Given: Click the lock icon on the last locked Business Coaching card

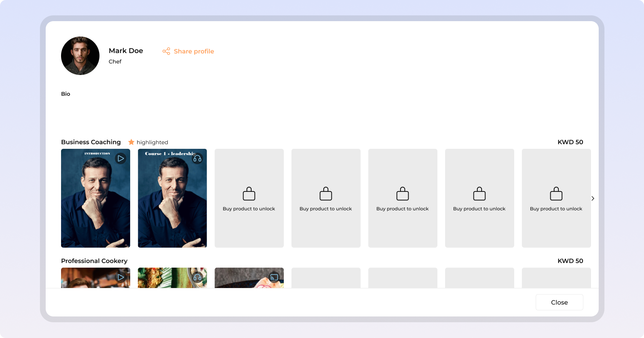Looking at the screenshot, I should [556, 194].
